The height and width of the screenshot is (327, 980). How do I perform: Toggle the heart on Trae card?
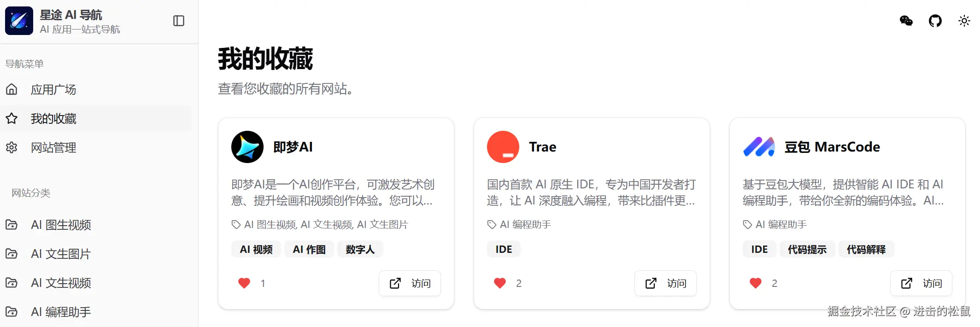click(500, 283)
